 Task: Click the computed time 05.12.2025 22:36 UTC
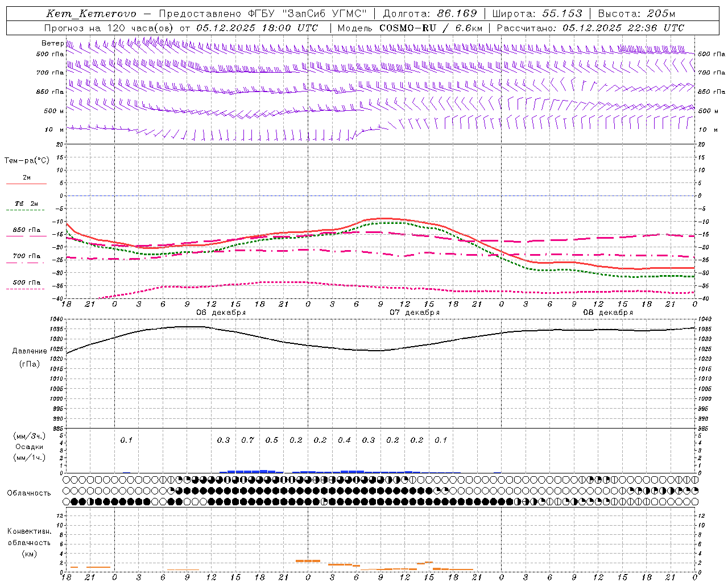click(x=623, y=28)
